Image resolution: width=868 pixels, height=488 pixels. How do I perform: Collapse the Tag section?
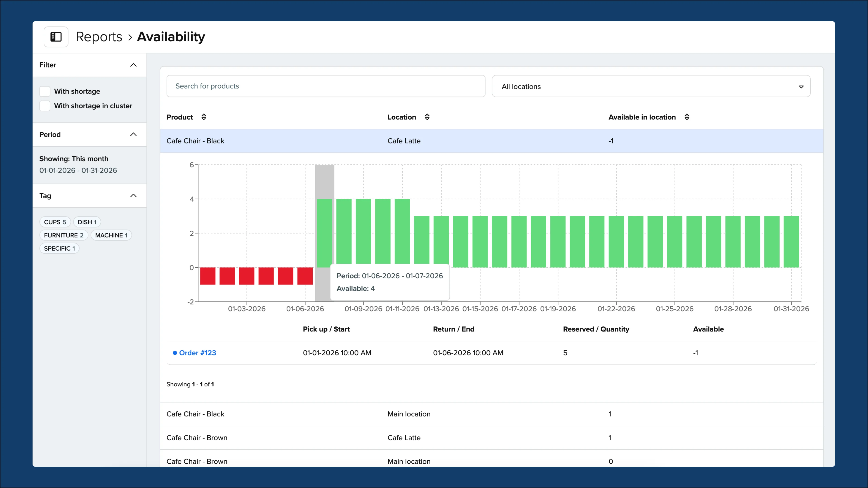click(133, 195)
